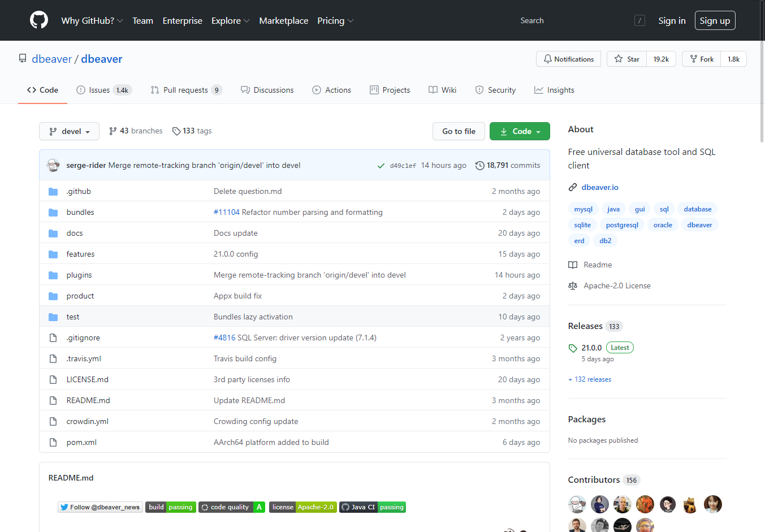Click the 1.8k forks count

point(733,59)
